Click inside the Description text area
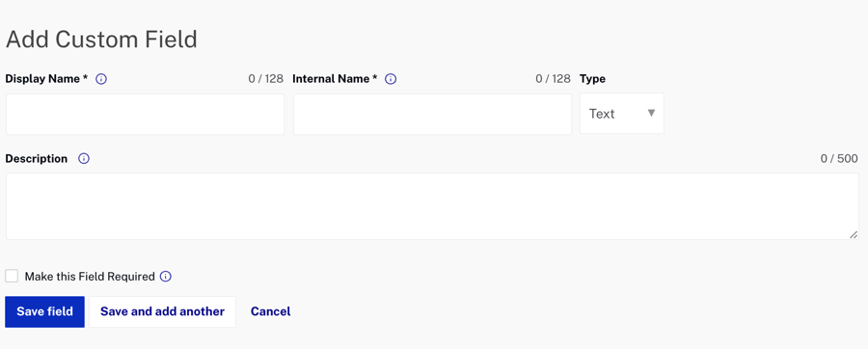Image resolution: width=868 pixels, height=349 pixels. 432,206
